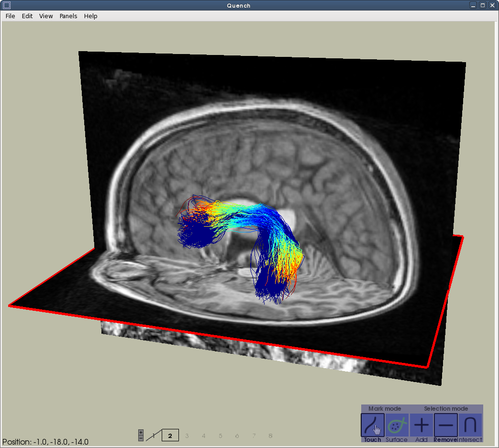This screenshot has width=499, height=448.
Task: Click the plus button beside group tabs
Action: coord(141,433)
